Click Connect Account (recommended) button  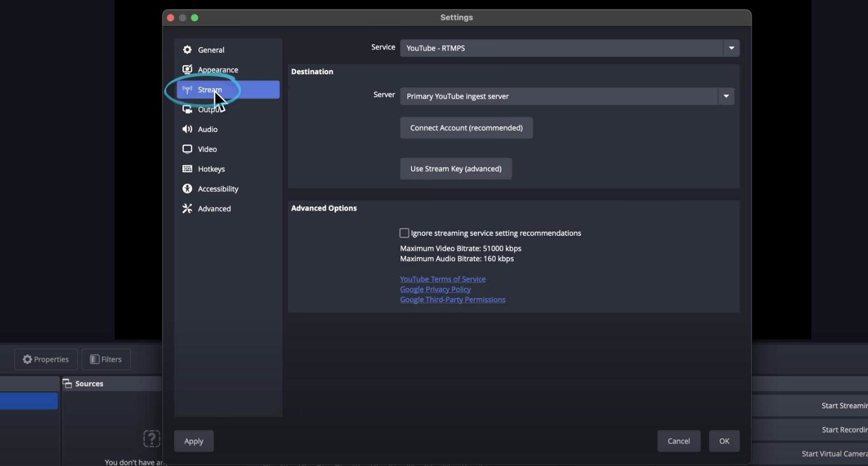point(466,128)
